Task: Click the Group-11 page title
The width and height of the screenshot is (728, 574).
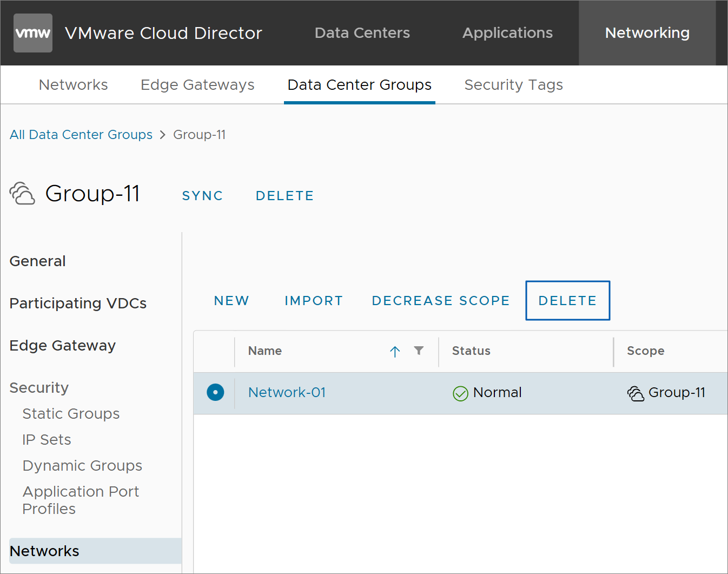Action: pos(93,194)
